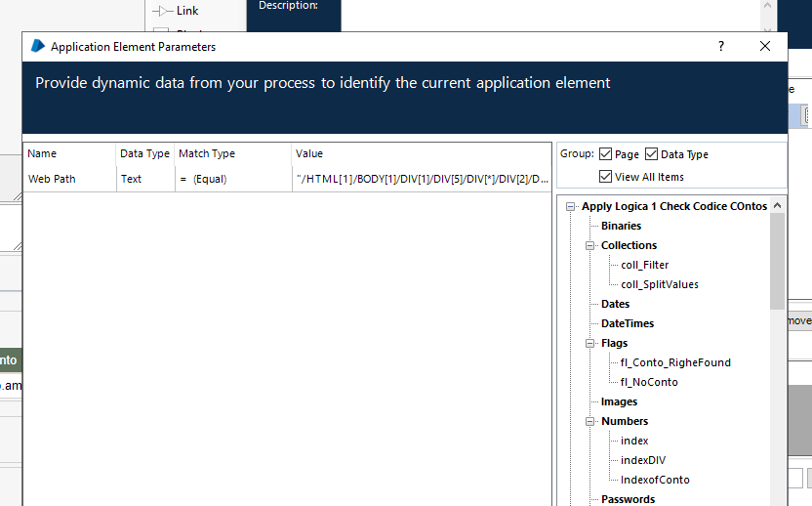This screenshot has width=812, height=506.
Task: Collapse the Numbers tree node
Action: 590,421
